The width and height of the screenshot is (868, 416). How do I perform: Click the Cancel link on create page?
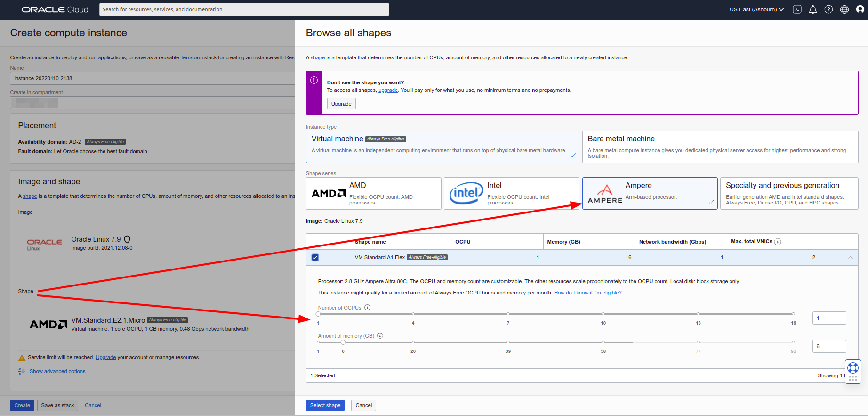point(93,405)
